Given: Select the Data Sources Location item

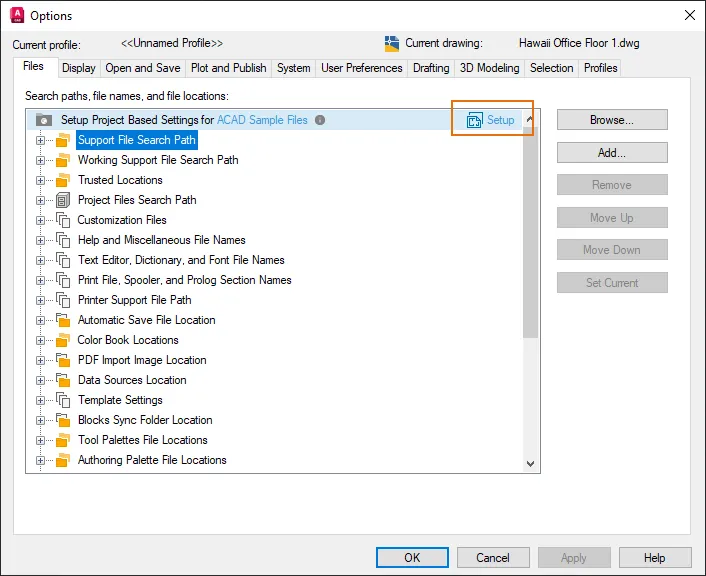Looking at the screenshot, I should [132, 380].
